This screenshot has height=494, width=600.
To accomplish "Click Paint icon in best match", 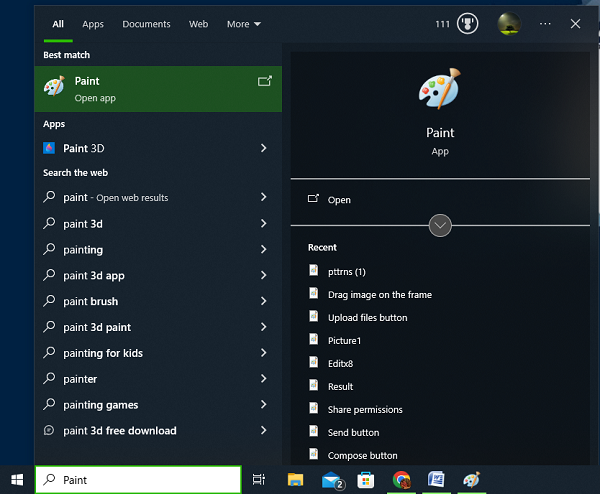I will [54, 86].
